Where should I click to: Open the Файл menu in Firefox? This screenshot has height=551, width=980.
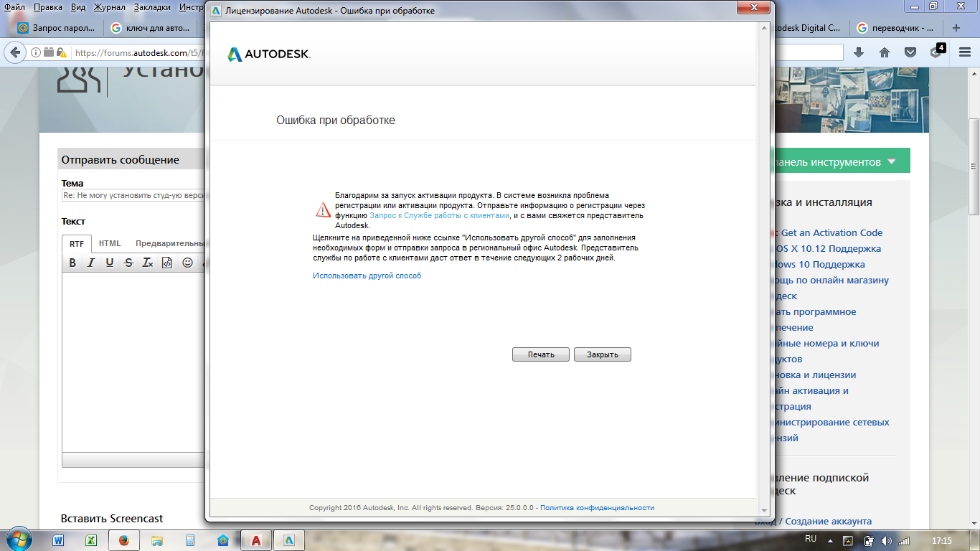(x=14, y=7)
